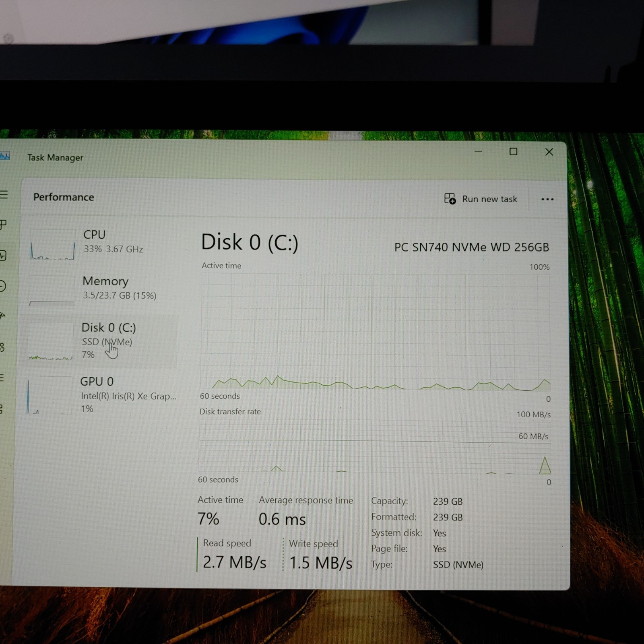The image size is (644, 644).
Task: Click the 60 MB/s graph marker label
Action: click(x=533, y=436)
